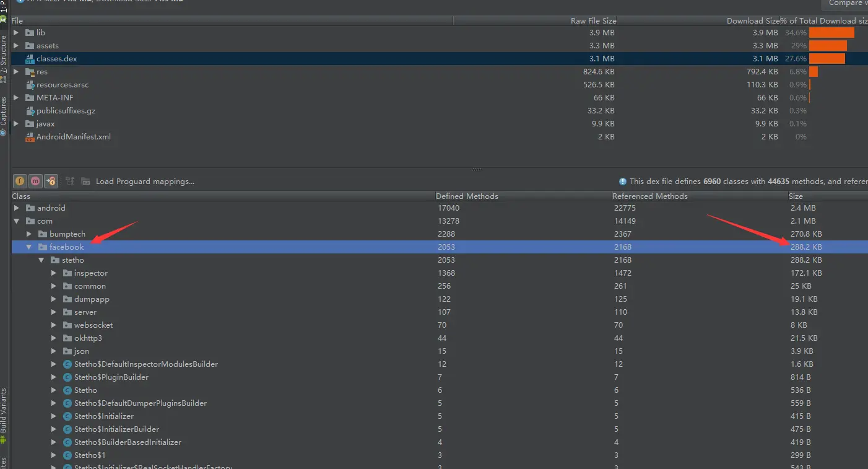Click the json package icon

point(67,351)
